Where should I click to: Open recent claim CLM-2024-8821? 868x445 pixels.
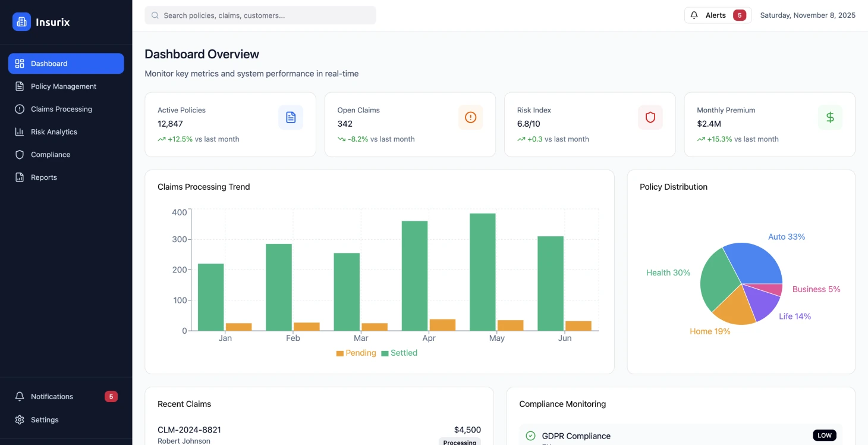click(x=189, y=430)
